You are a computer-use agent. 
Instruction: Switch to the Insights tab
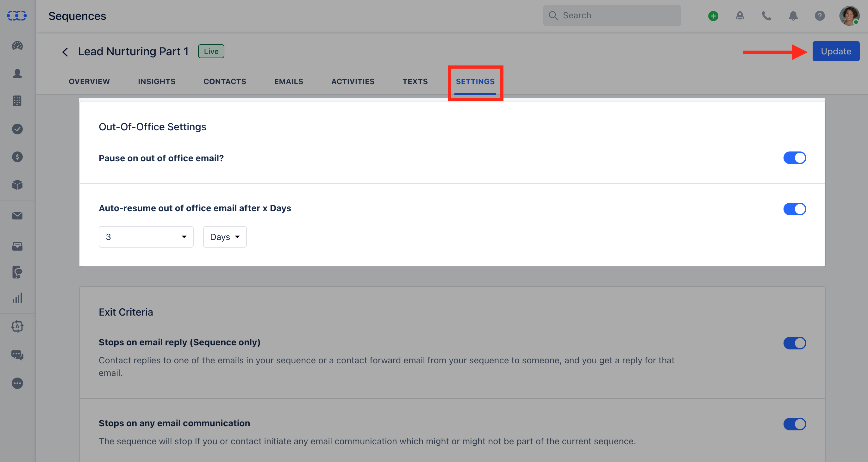tap(157, 82)
